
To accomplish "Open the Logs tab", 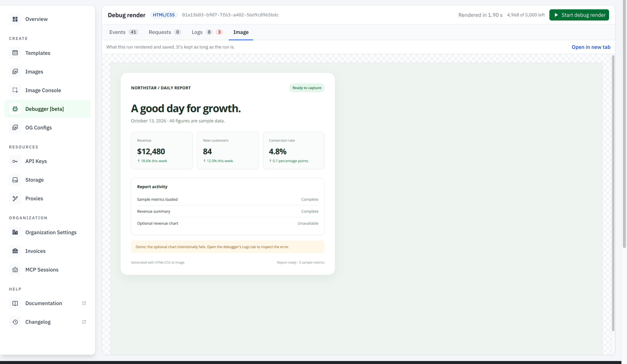I will [x=207, y=32].
